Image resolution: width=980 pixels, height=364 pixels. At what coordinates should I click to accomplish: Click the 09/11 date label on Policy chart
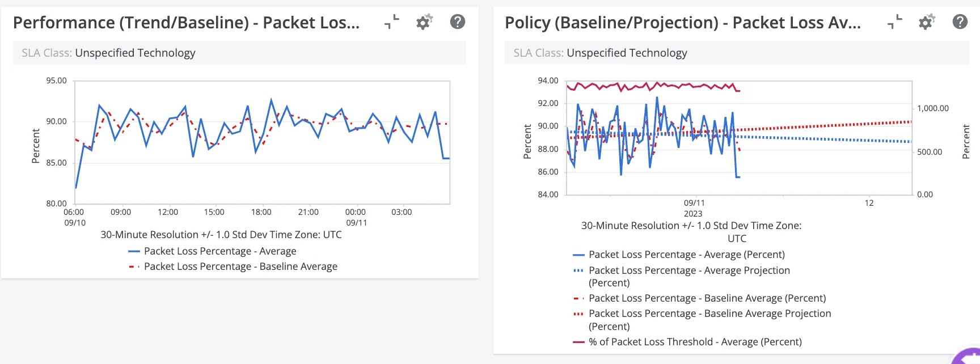coord(694,203)
